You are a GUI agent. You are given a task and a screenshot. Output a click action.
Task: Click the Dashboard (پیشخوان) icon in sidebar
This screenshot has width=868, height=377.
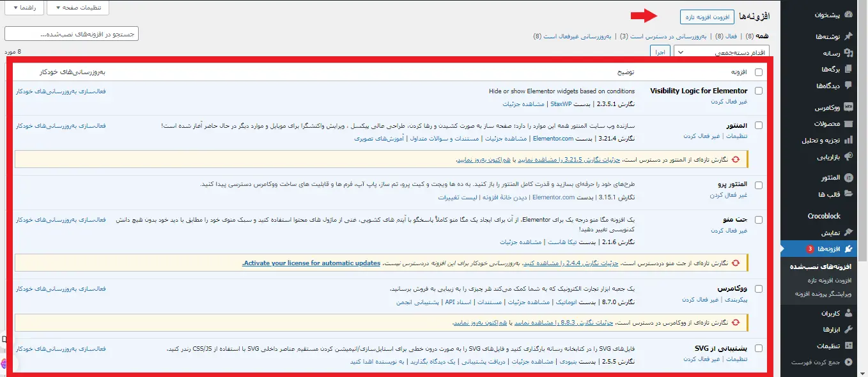848,14
